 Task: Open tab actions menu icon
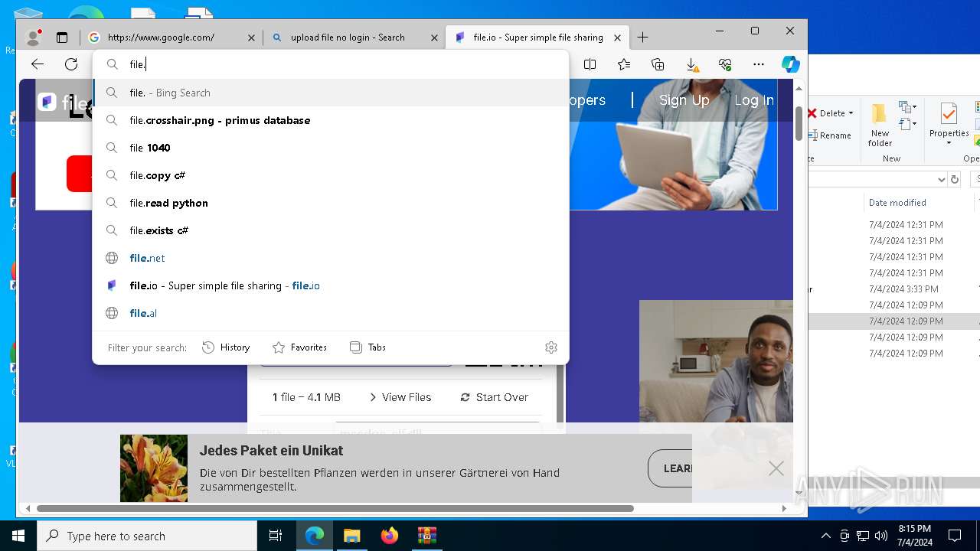point(62,37)
